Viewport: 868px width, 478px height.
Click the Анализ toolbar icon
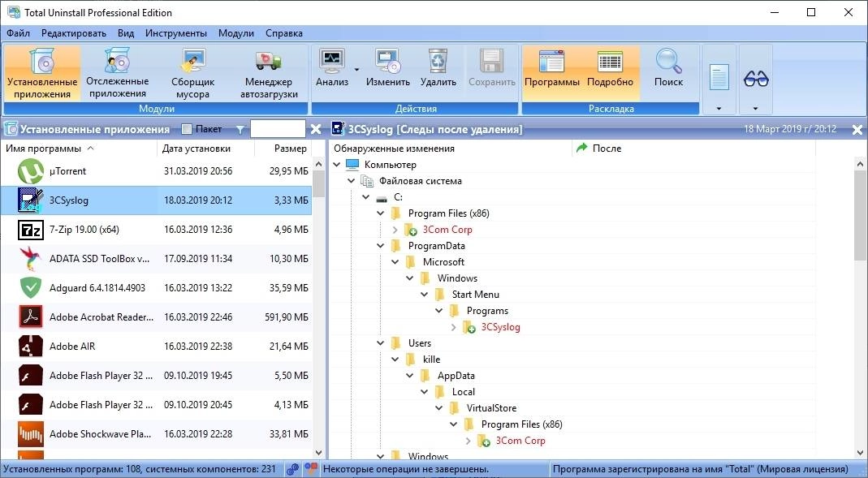pos(331,61)
